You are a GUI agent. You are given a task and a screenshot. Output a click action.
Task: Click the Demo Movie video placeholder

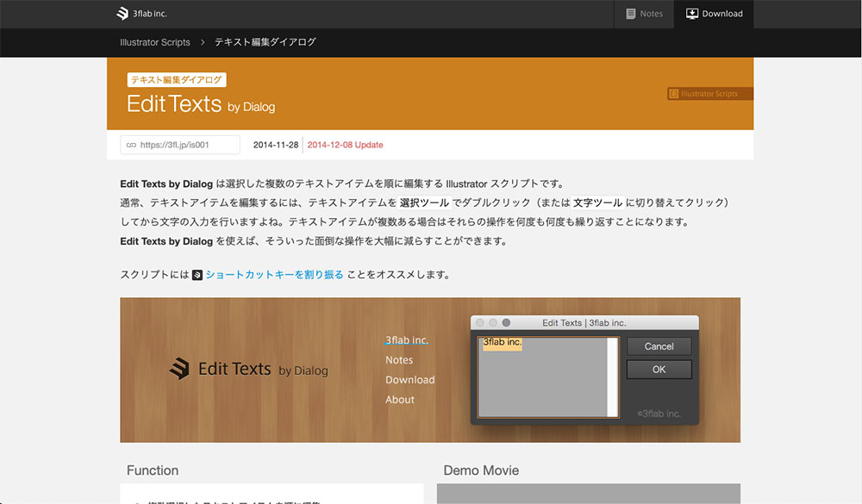coord(589,494)
